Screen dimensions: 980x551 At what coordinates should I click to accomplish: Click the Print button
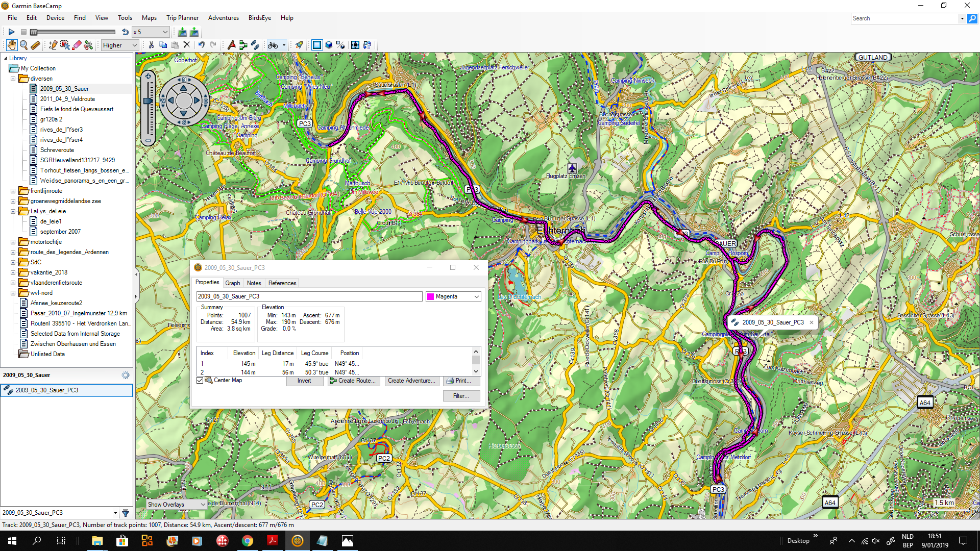(461, 381)
